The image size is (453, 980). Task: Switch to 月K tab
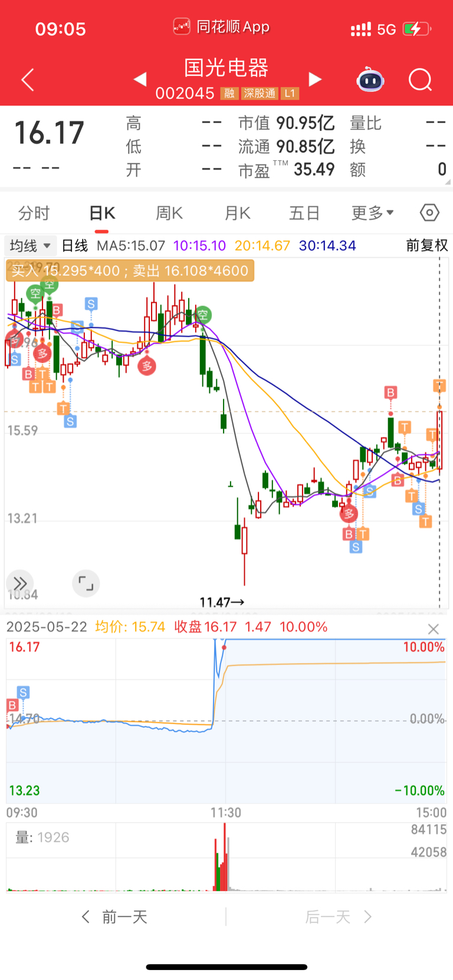click(x=237, y=213)
